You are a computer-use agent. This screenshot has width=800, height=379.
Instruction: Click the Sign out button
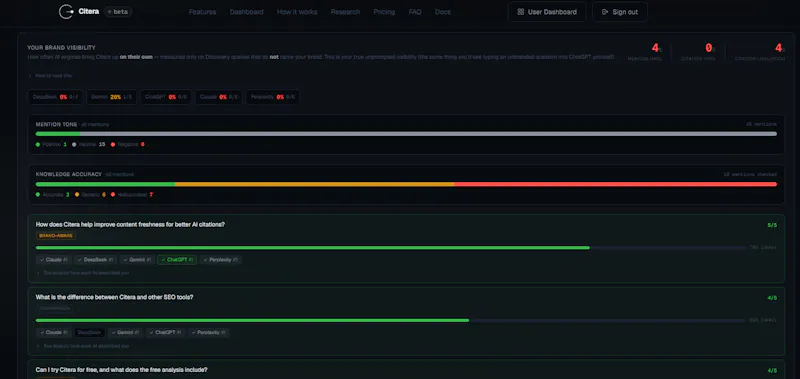(620, 12)
